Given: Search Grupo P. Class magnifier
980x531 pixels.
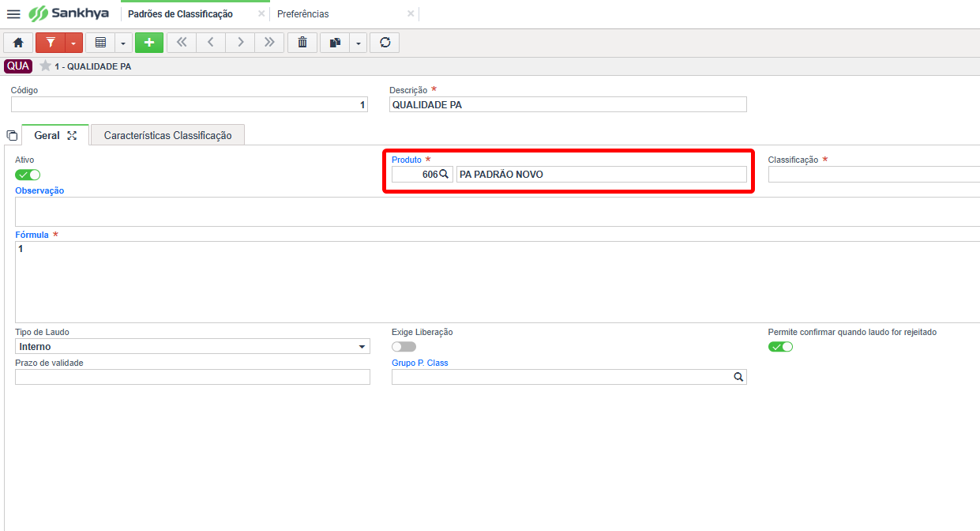Looking at the screenshot, I should pos(738,377).
